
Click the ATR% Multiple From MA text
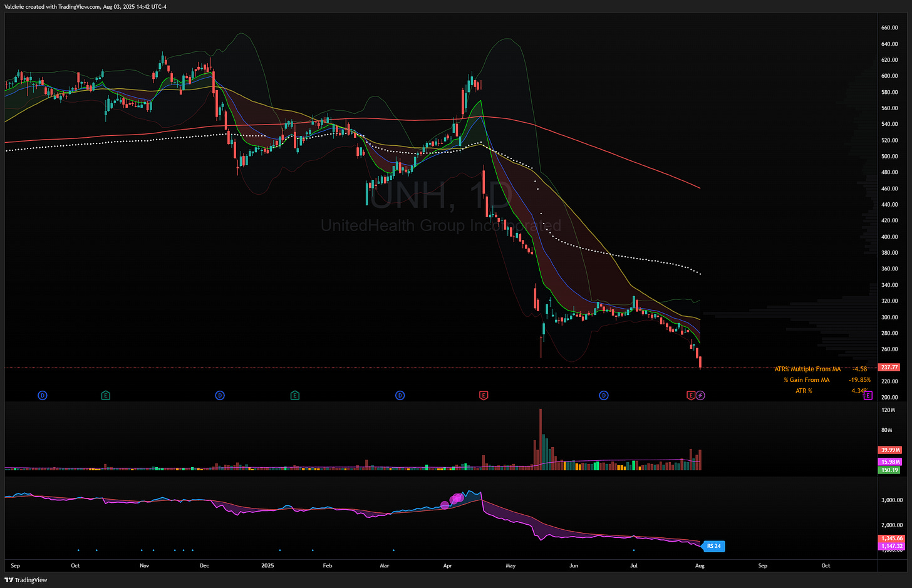click(x=807, y=369)
